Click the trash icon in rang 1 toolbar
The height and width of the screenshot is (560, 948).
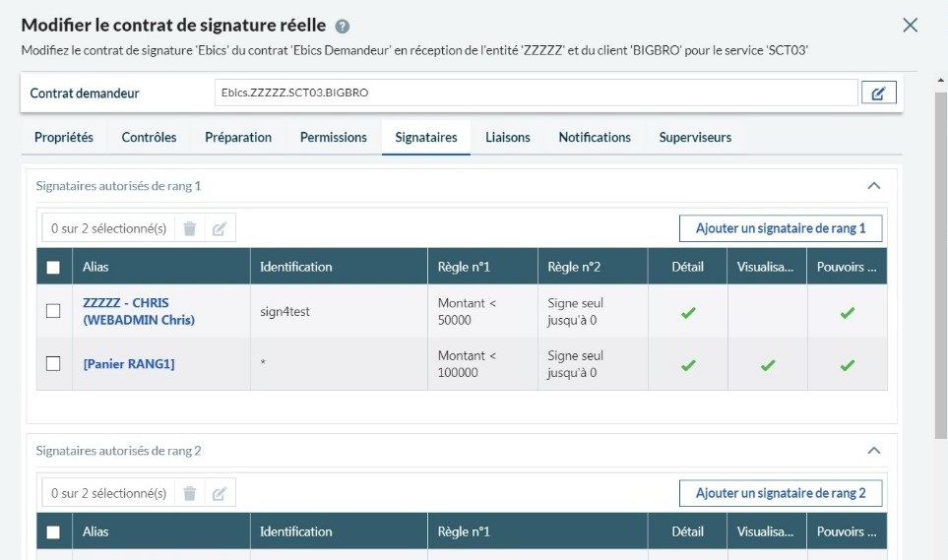coord(190,228)
